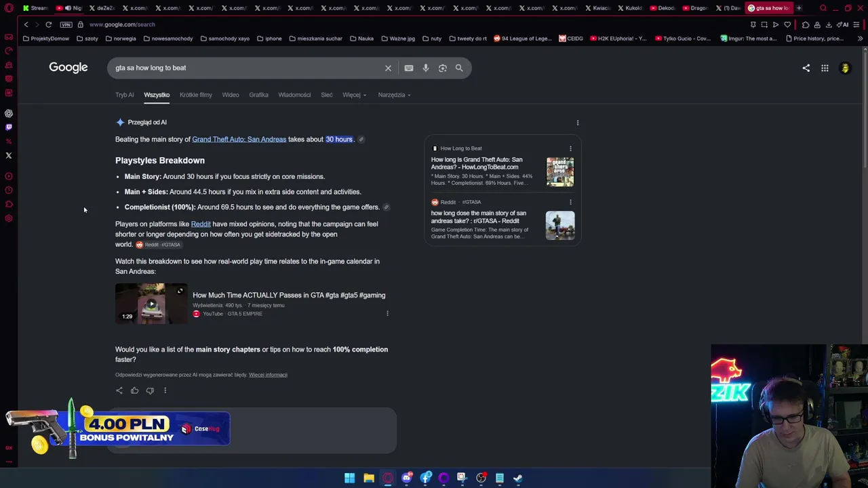
Task: Open the norwegia bookmarks folder
Action: 120,39
